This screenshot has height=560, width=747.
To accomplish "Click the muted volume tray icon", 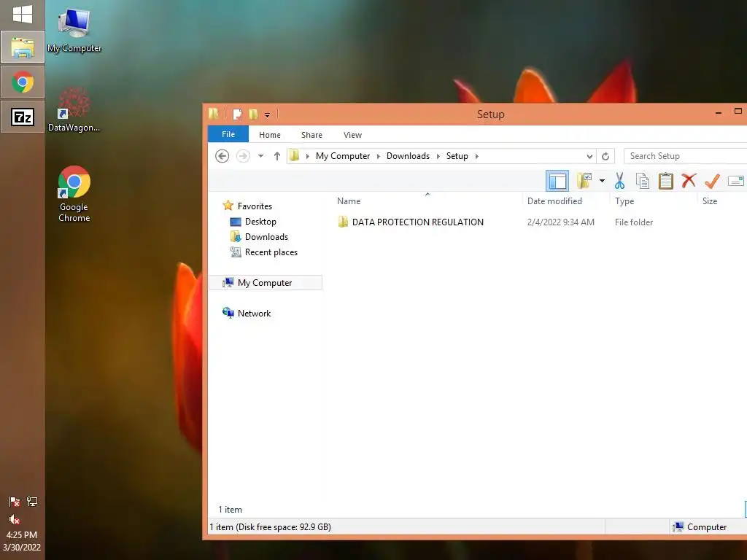I will 15,518.
